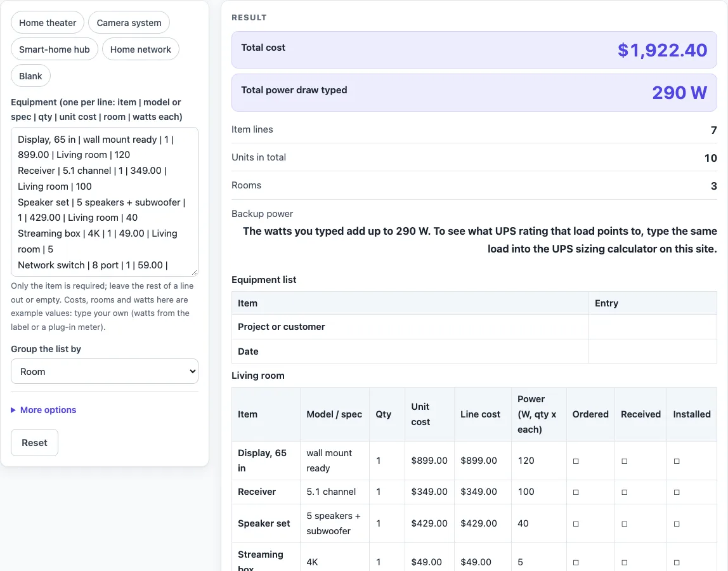Screen dimensions: 728x571
Task: Click the Date entry cell
Action: point(653,351)
